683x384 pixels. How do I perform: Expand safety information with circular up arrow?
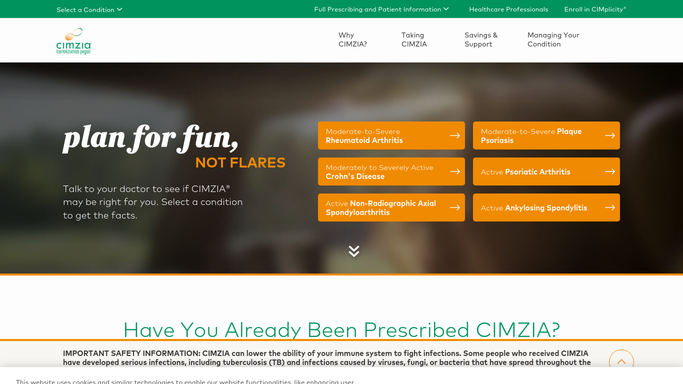(621, 361)
